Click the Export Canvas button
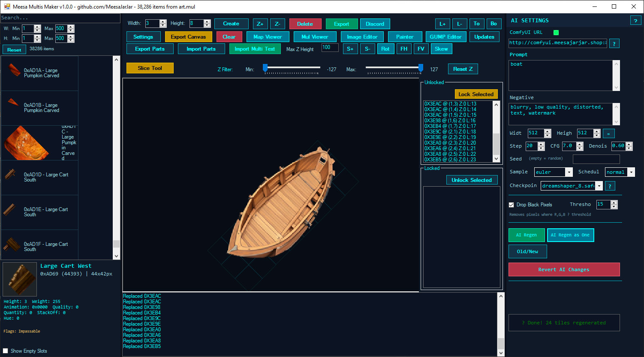The width and height of the screenshot is (644, 357). coord(188,37)
